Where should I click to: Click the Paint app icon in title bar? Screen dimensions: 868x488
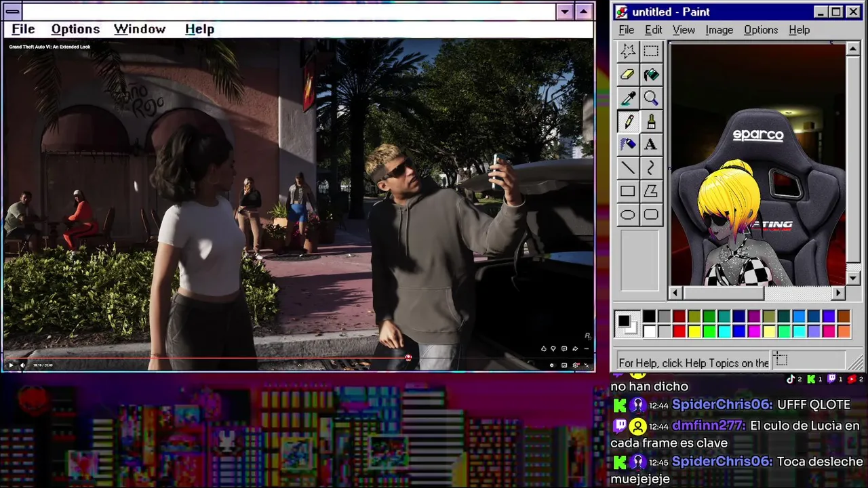click(622, 12)
